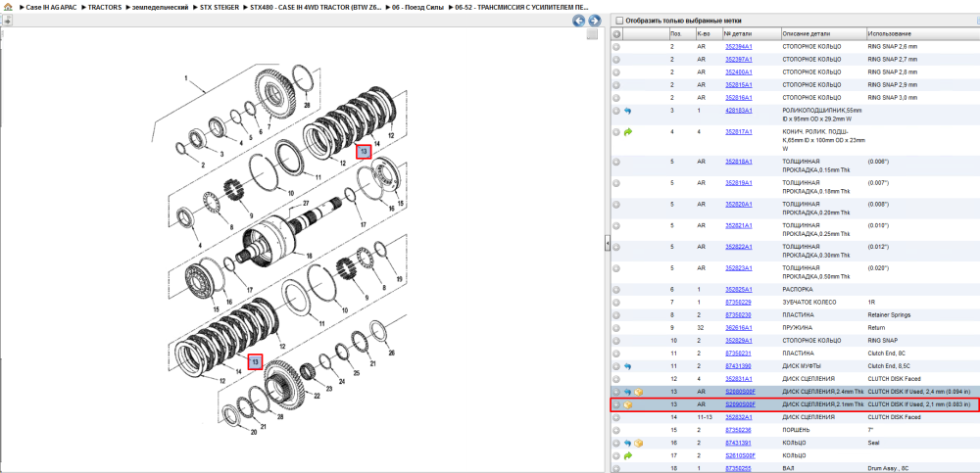Add part 352832A1 with its plus icon
The height and width of the screenshot is (473, 980).
coord(616,417)
